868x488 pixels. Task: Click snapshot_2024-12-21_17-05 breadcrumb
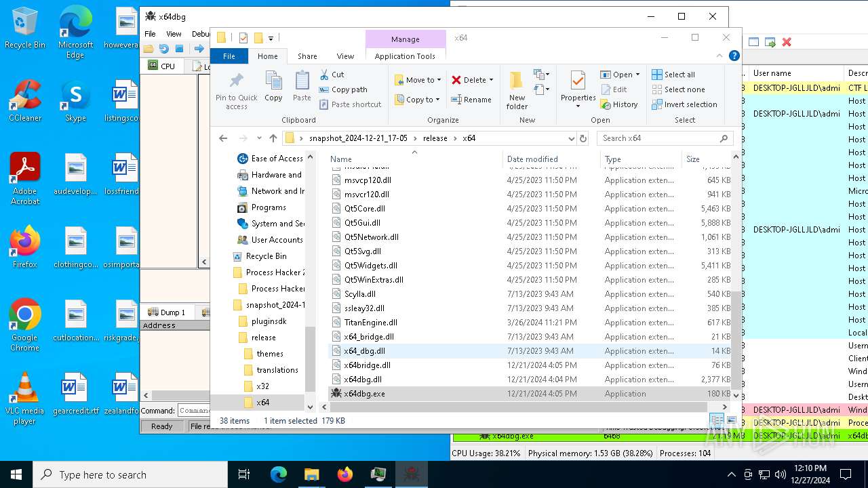click(358, 138)
